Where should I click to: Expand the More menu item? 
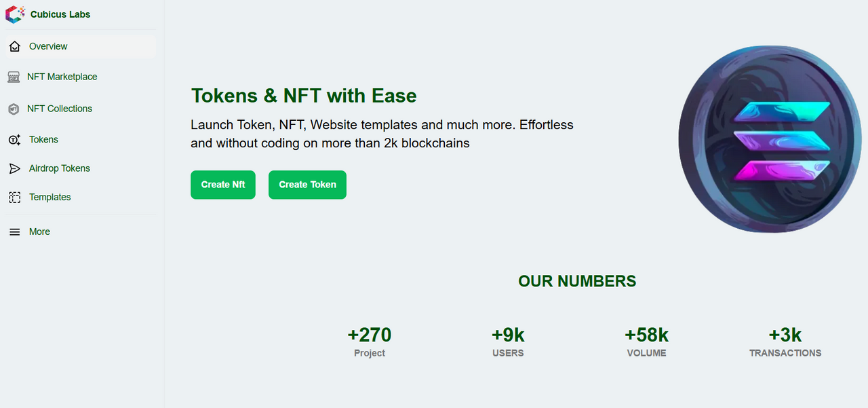(x=80, y=231)
